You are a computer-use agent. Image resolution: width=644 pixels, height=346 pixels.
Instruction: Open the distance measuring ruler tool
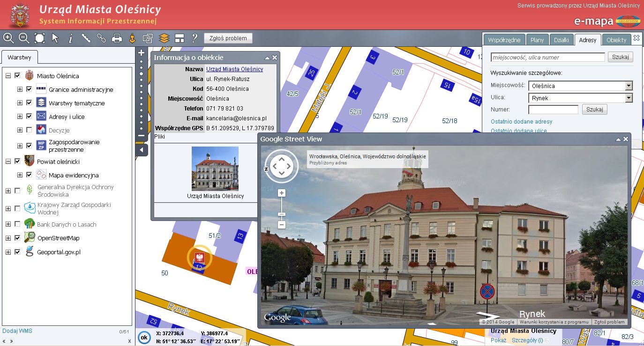[86, 38]
